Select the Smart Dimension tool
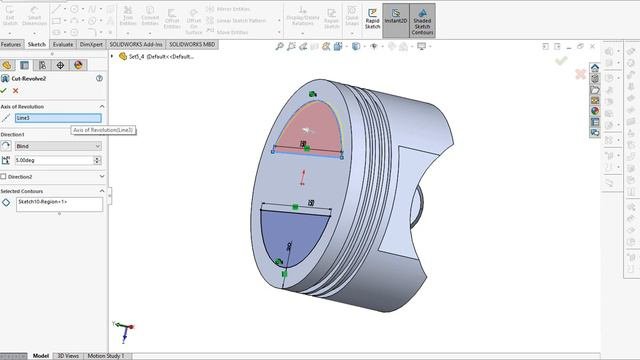 point(34,17)
